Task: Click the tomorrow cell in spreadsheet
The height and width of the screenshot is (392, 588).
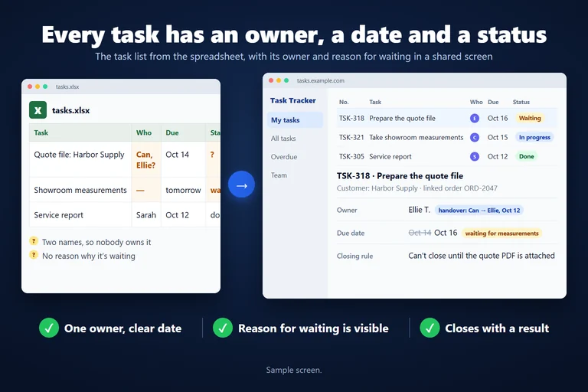Action: point(184,190)
